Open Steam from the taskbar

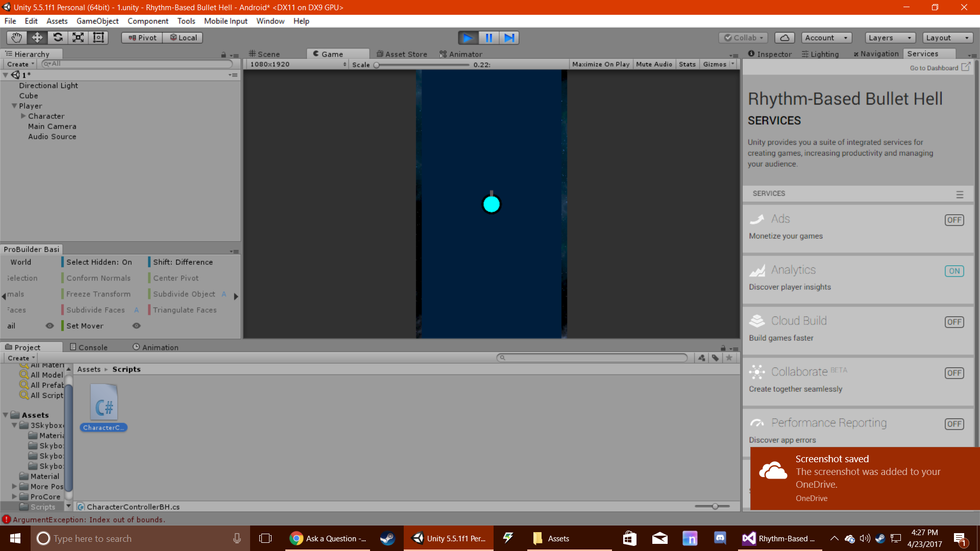pyautogui.click(x=387, y=538)
